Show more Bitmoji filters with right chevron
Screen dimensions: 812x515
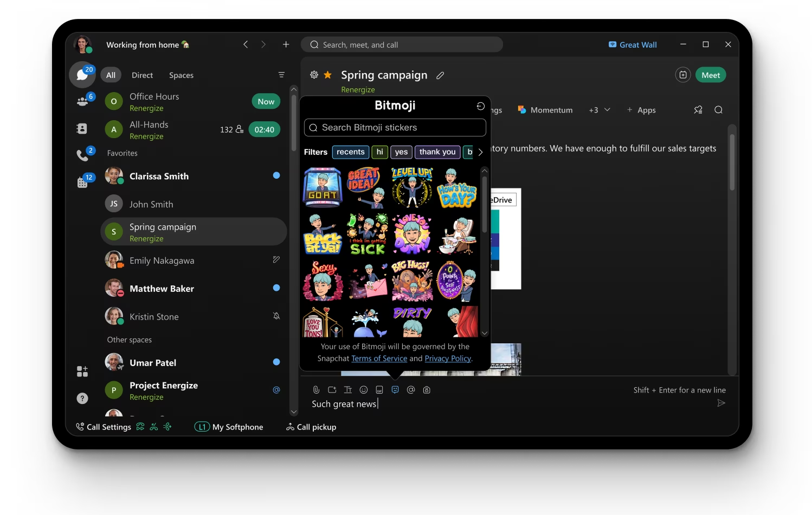coord(480,152)
